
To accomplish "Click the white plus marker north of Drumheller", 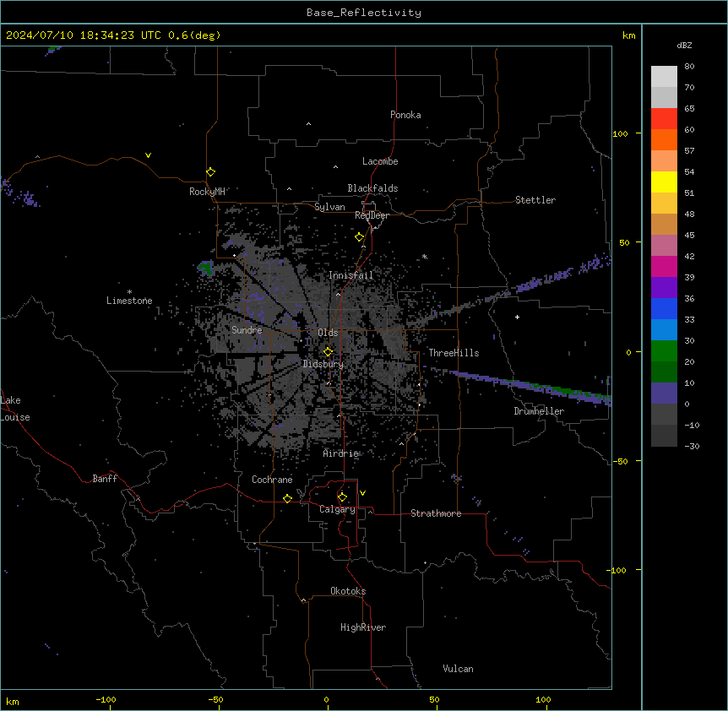I will pos(517,317).
